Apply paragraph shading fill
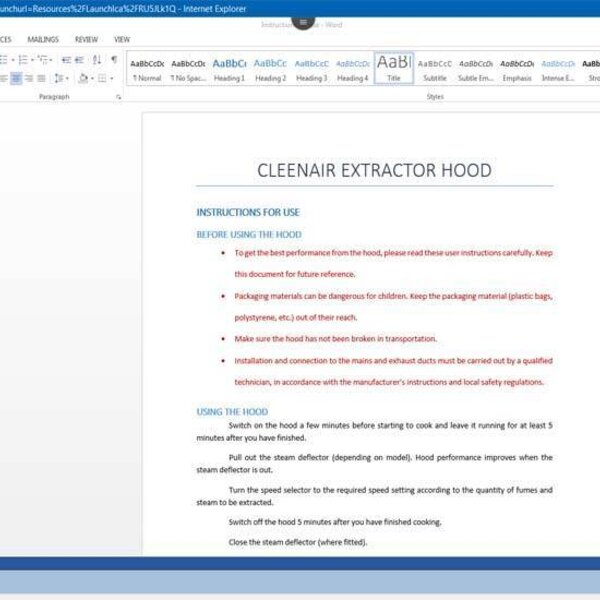Screen dimensions: 600x600 click(x=83, y=79)
